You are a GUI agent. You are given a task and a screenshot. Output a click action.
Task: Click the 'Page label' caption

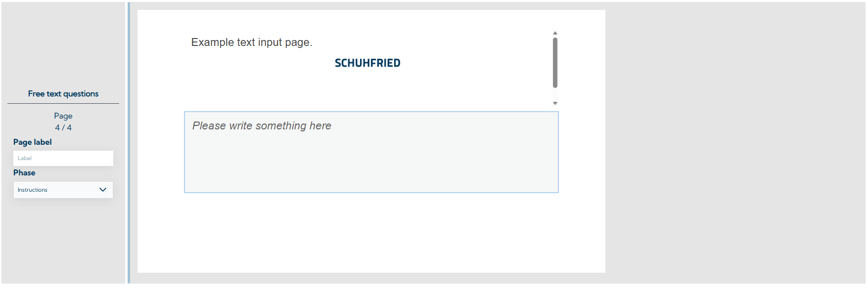[33, 142]
